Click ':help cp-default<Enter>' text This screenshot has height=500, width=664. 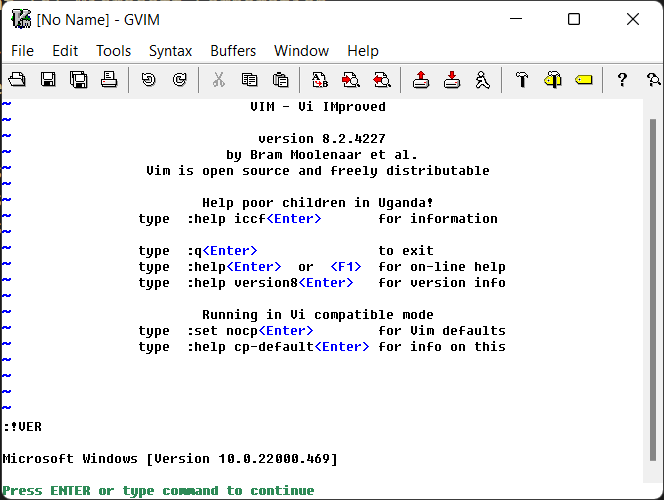pos(278,347)
